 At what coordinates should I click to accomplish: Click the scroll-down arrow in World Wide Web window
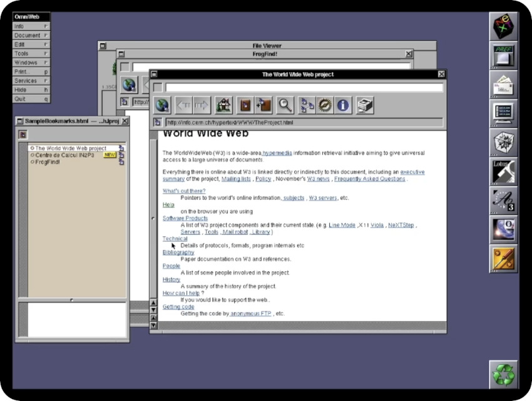(153, 310)
